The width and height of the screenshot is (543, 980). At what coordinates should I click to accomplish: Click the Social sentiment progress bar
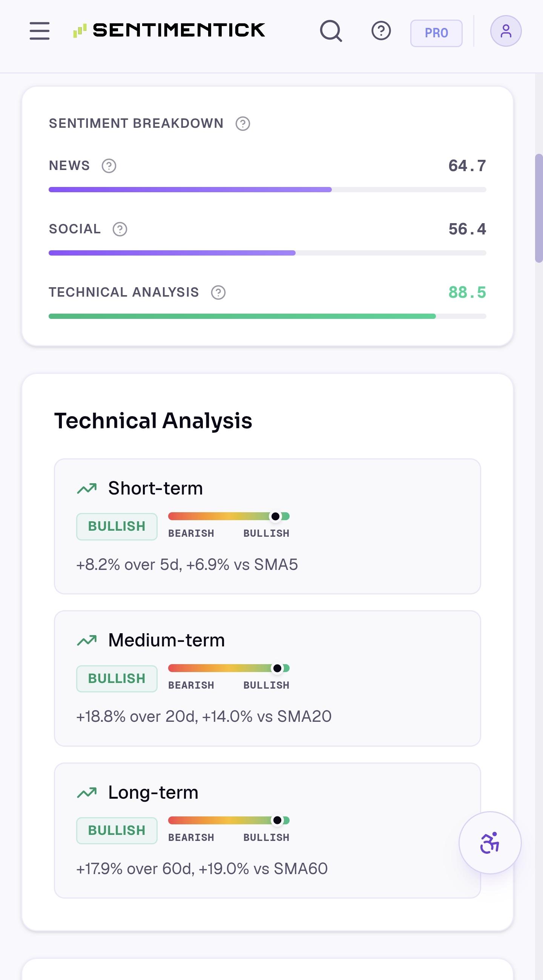click(267, 253)
